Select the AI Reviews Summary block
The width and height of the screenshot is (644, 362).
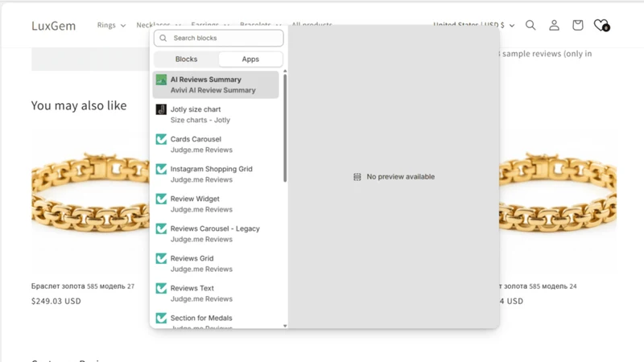click(216, 85)
